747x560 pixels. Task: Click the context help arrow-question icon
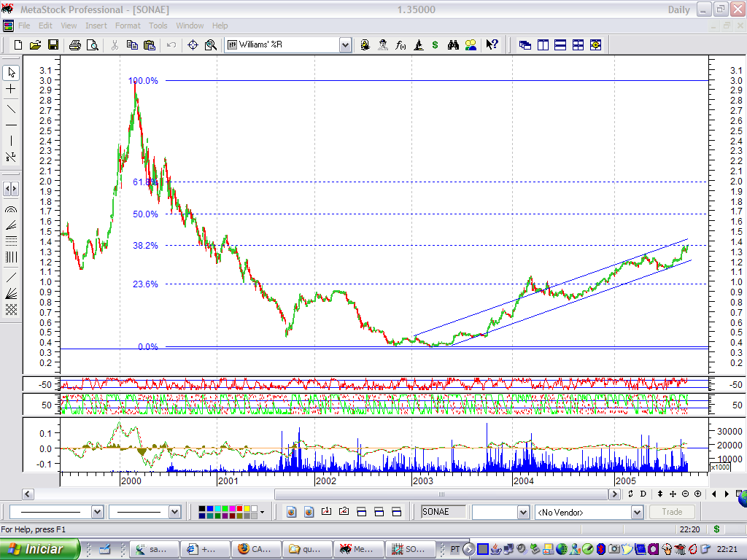[492, 44]
